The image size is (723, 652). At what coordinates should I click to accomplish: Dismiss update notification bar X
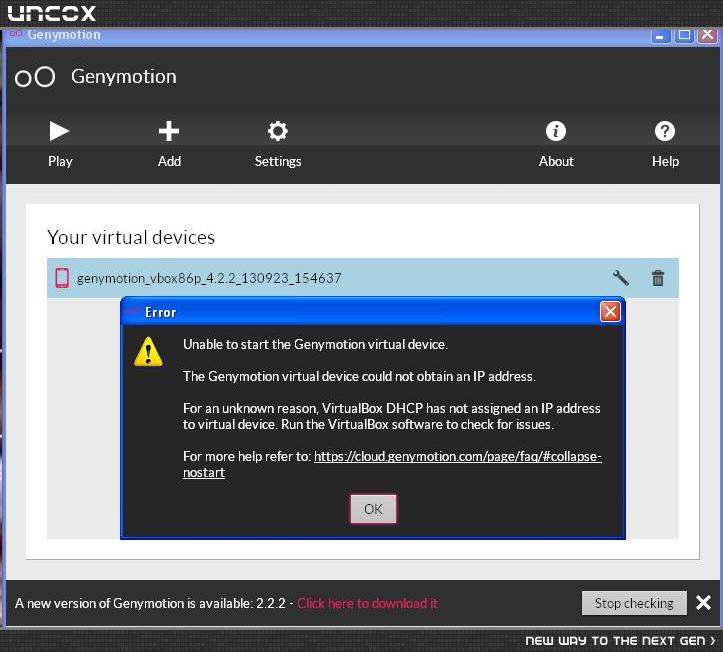(x=703, y=602)
